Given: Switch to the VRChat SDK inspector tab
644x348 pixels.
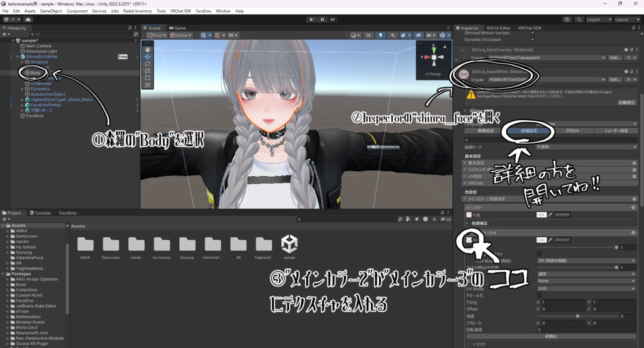Looking at the screenshot, I should point(530,28).
